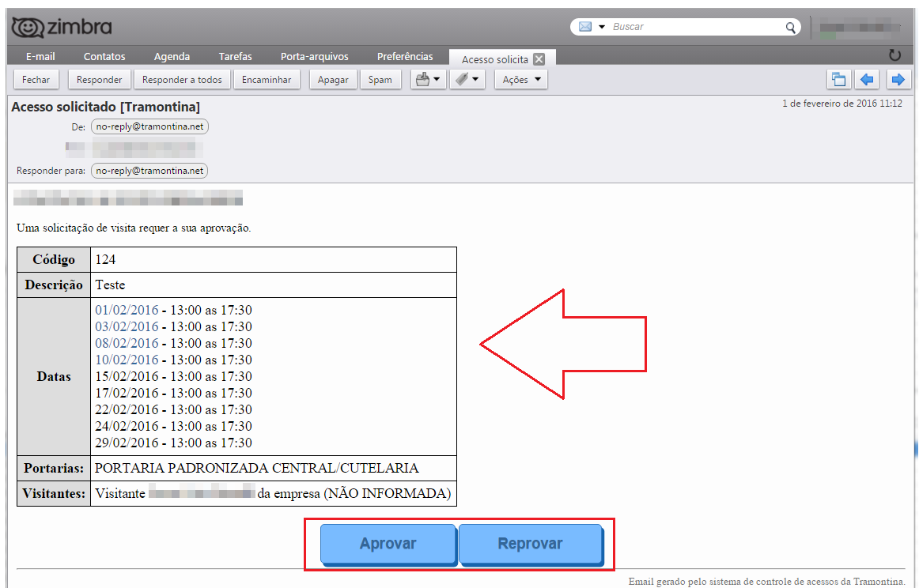The width and height of the screenshot is (919, 588).
Task: Go to previous message with left arrow
Action: click(x=868, y=80)
